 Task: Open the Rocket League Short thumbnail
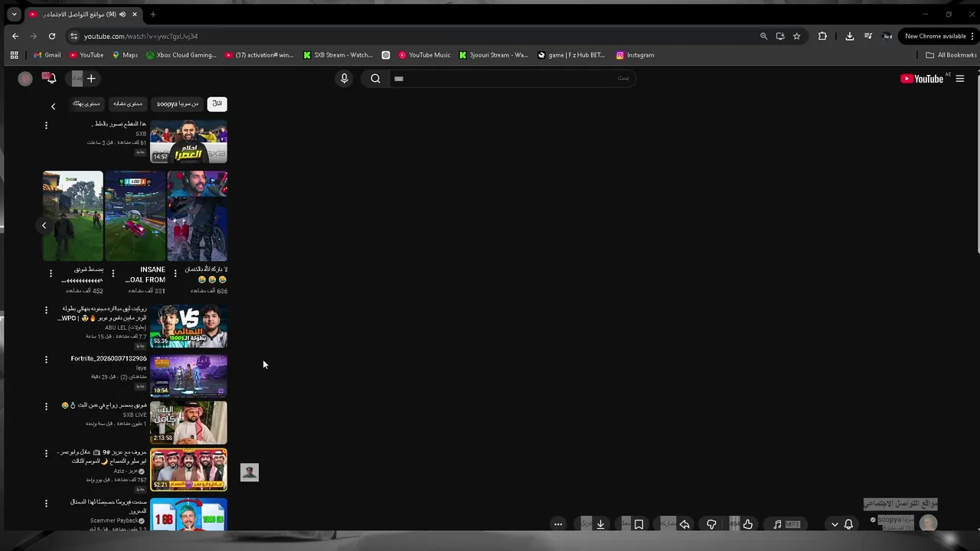pyautogui.click(x=135, y=217)
